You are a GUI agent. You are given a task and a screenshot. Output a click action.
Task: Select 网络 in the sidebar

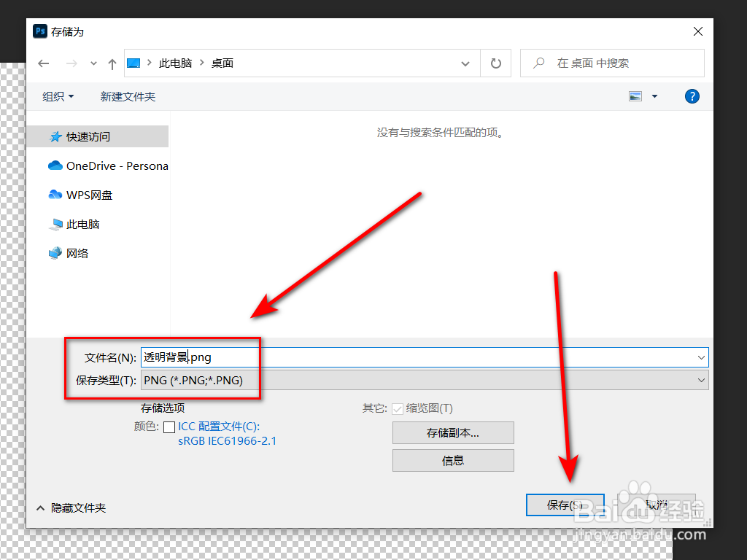[68, 253]
